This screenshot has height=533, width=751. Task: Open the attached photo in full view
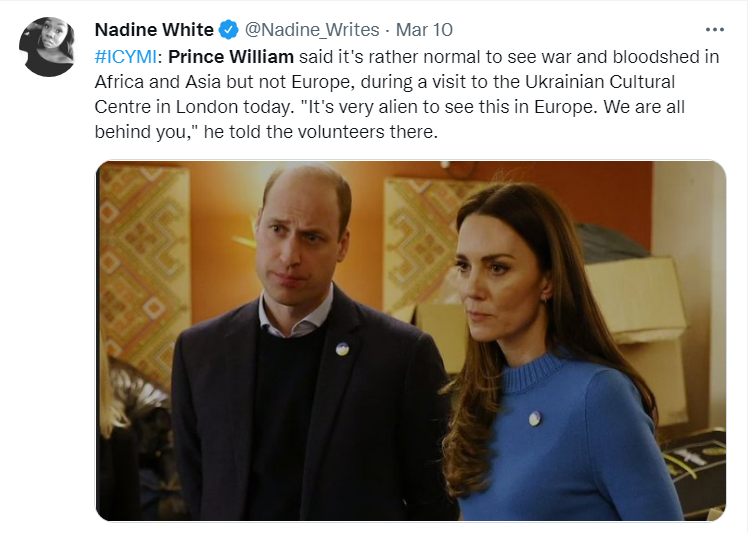pyautogui.click(x=410, y=340)
